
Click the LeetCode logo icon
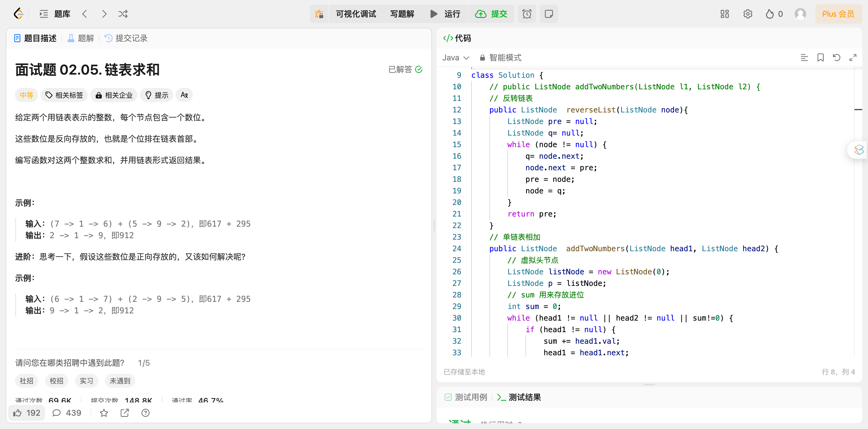(18, 14)
